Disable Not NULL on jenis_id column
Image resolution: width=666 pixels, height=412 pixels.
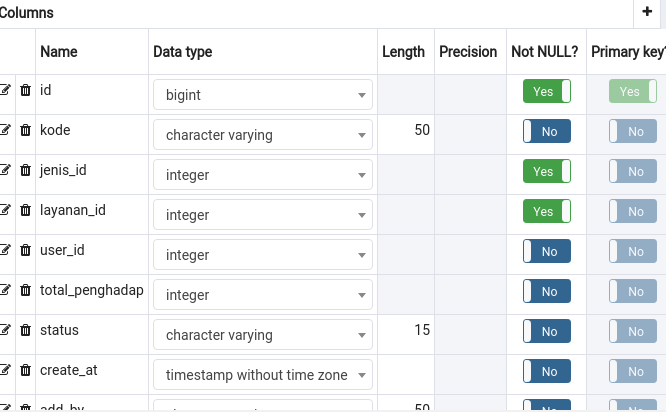click(x=547, y=171)
